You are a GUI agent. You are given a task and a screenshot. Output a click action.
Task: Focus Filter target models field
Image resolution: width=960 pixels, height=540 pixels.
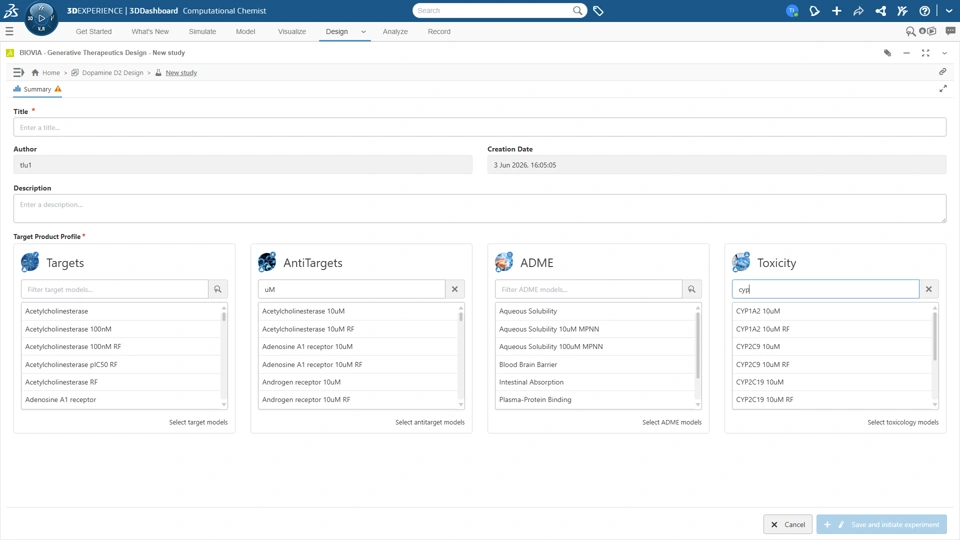[114, 289]
